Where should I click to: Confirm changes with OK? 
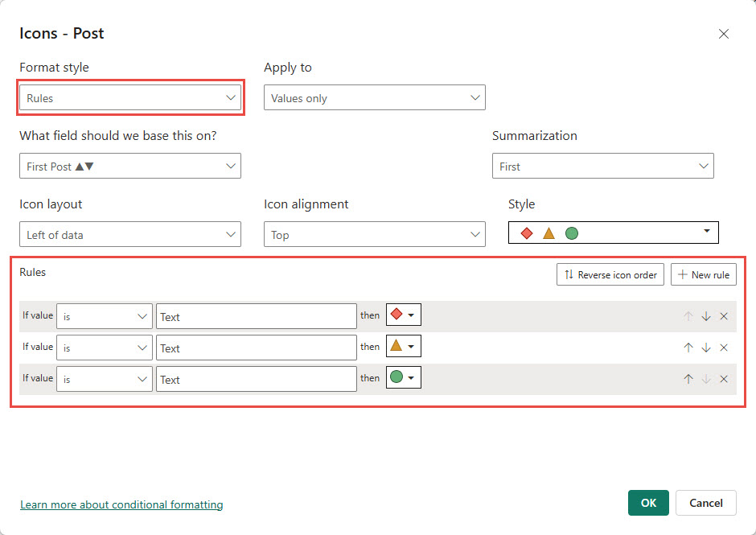point(648,503)
